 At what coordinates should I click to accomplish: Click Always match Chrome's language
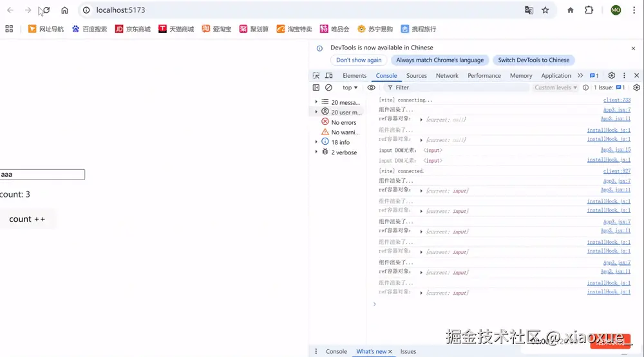tap(440, 60)
